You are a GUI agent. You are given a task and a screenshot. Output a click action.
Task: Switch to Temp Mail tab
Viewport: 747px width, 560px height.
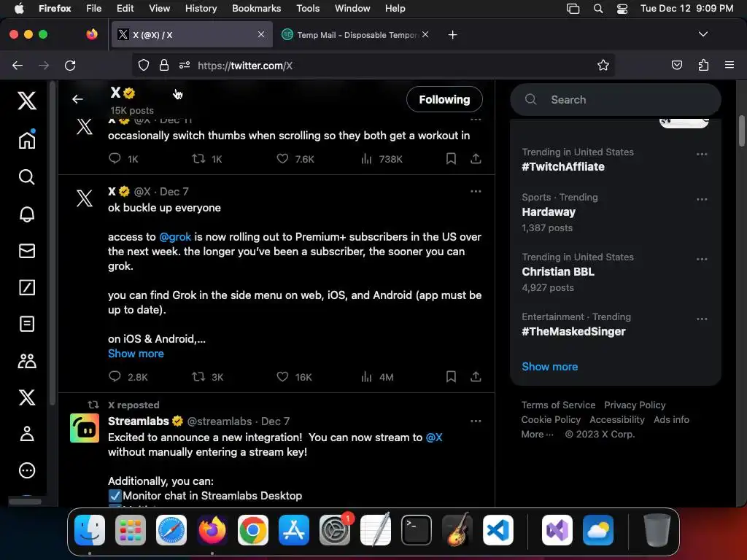(355, 35)
